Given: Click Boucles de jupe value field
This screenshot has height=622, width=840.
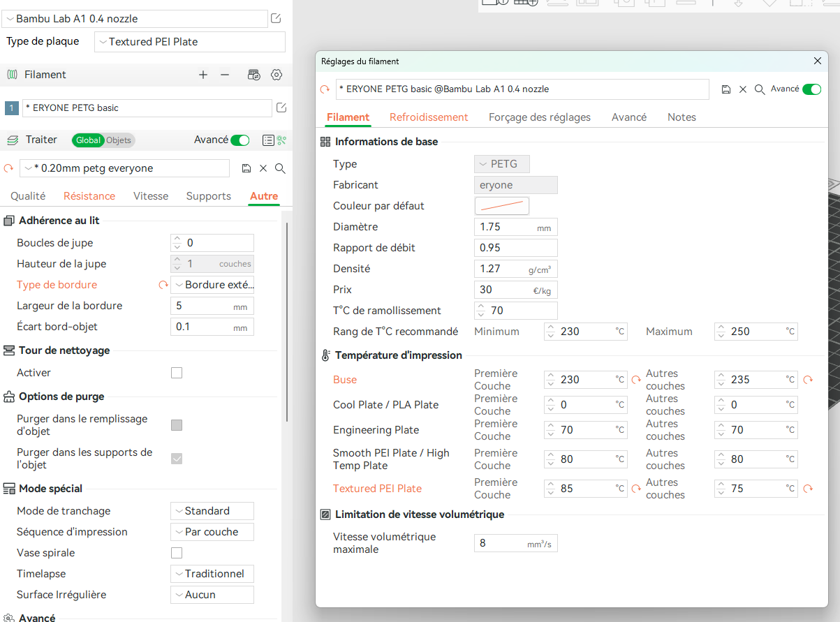Looking at the screenshot, I should 212,243.
